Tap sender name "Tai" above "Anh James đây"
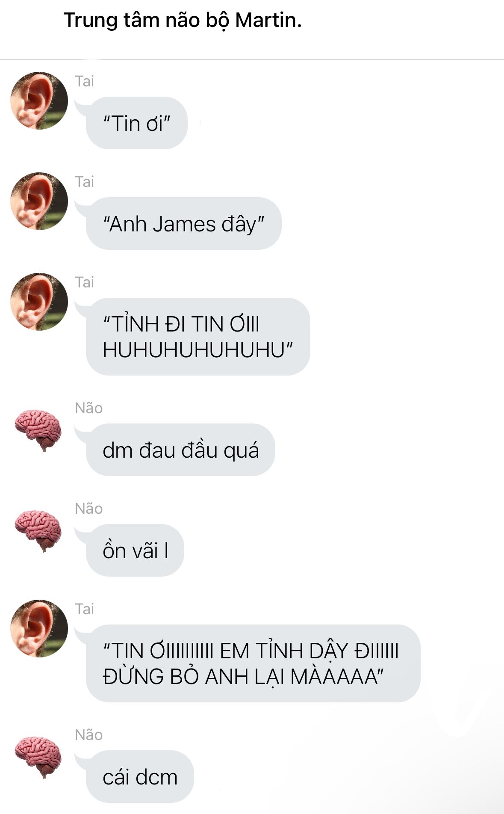 (x=84, y=182)
